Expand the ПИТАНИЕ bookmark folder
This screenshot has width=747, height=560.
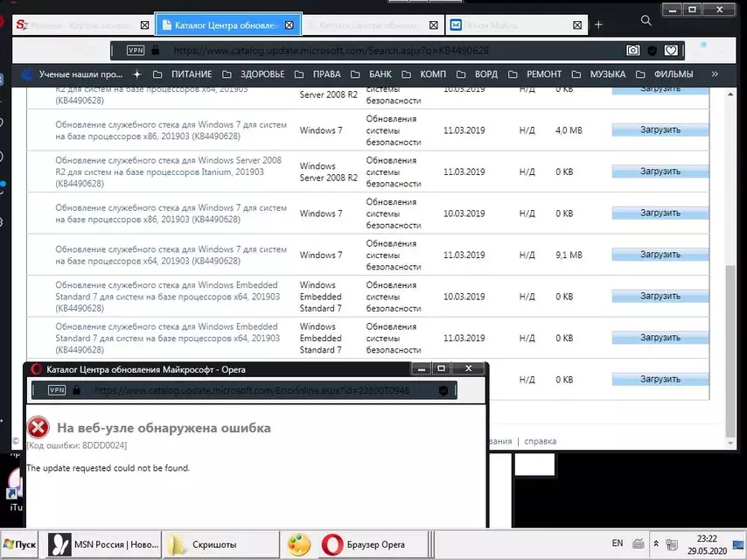(x=183, y=74)
